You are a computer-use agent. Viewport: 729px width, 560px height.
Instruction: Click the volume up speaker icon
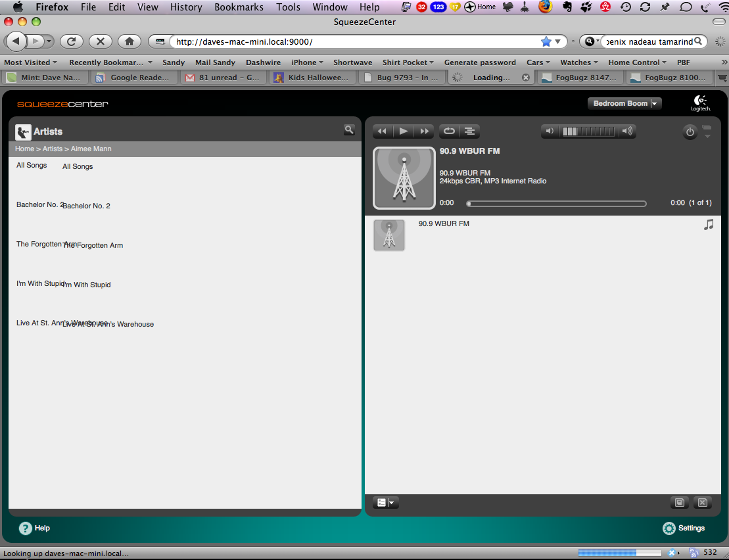(627, 131)
